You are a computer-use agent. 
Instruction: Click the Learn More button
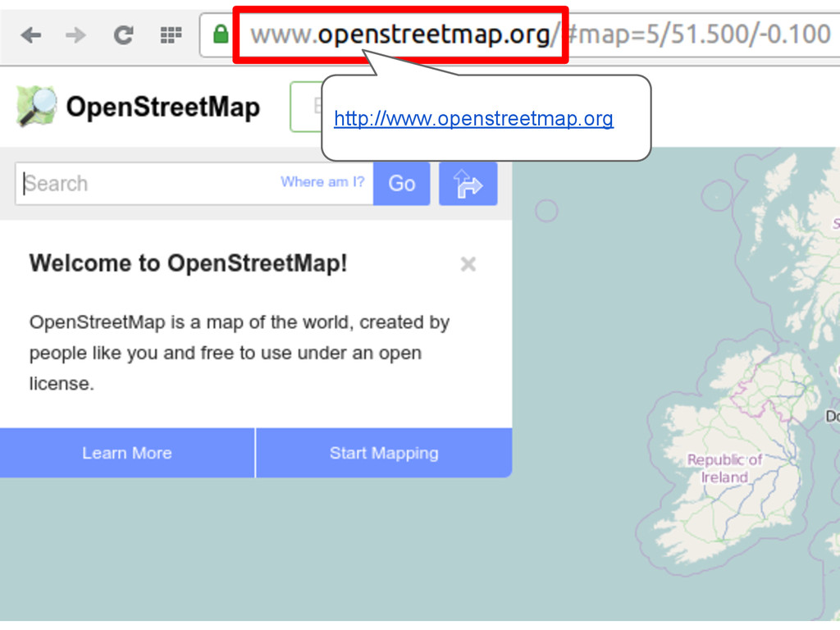[127, 453]
